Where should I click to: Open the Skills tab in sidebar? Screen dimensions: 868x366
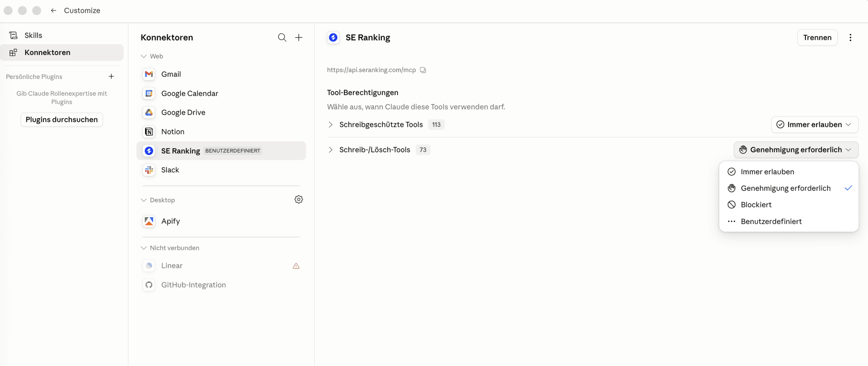[62, 35]
